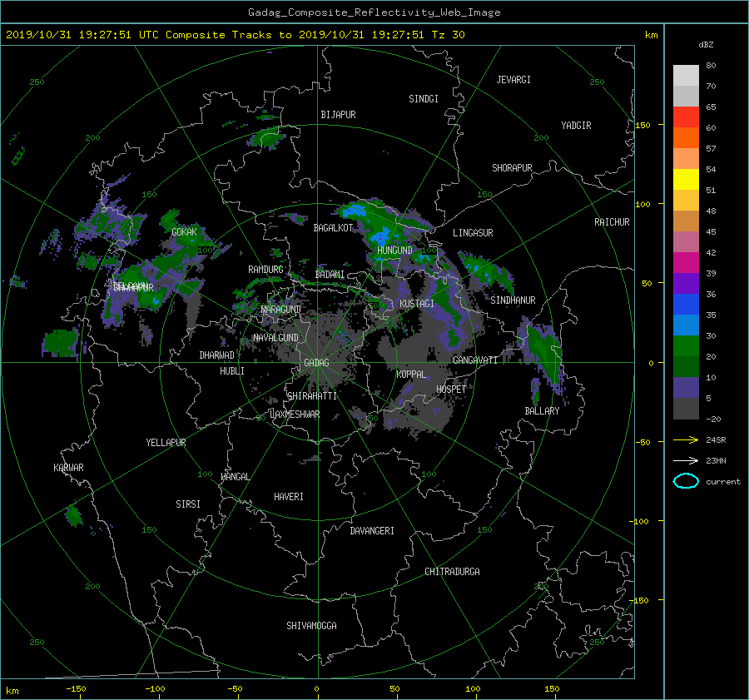Click the SHIVAMOGGA city label

coord(311,625)
